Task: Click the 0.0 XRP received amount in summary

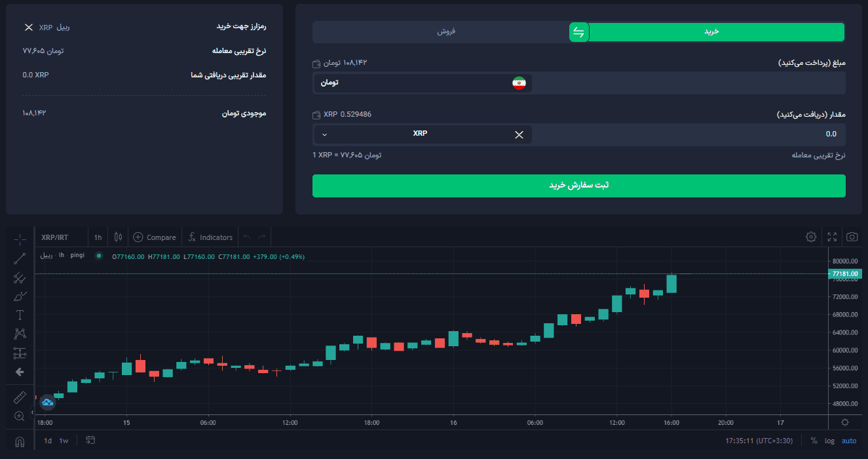Action: tap(35, 75)
